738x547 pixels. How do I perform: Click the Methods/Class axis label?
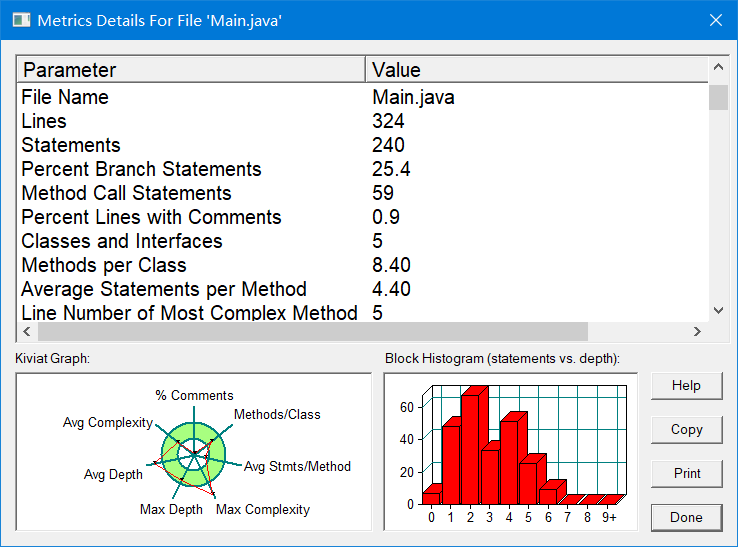[x=277, y=414]
